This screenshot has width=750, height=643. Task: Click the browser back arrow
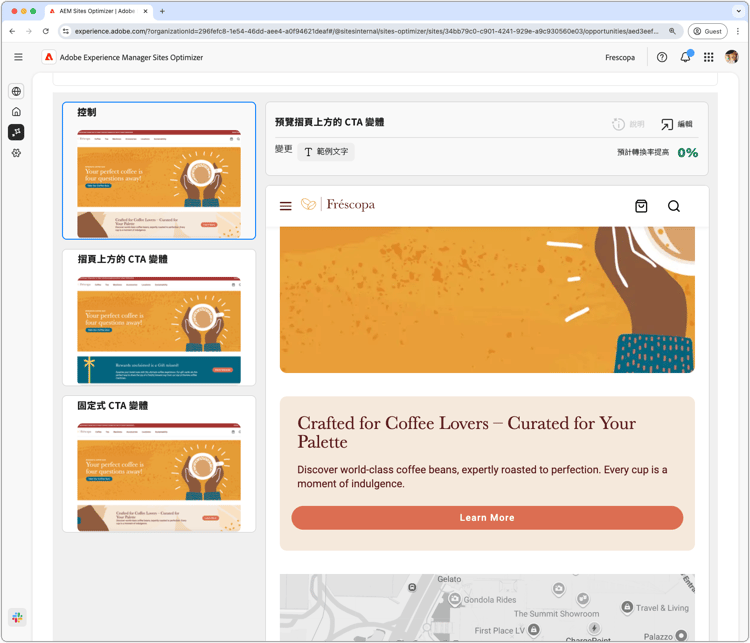pos(12,31)
